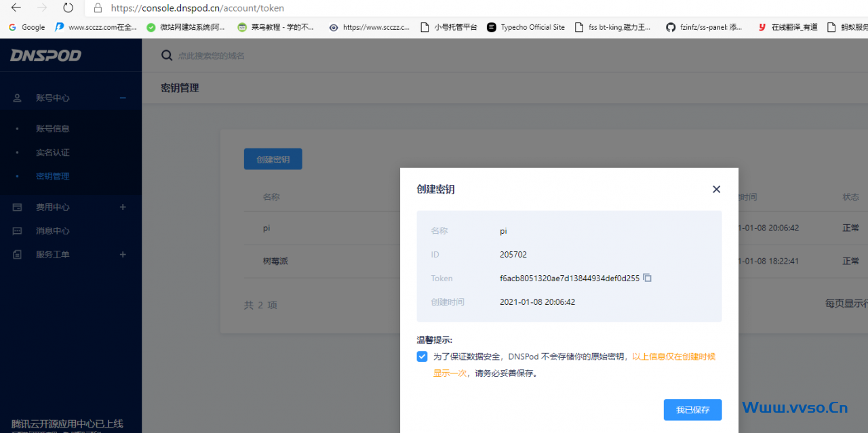Uncheck the 温馨提示 confirmation checkbox
Screen dimensions: 868x433
click(422, 356)
